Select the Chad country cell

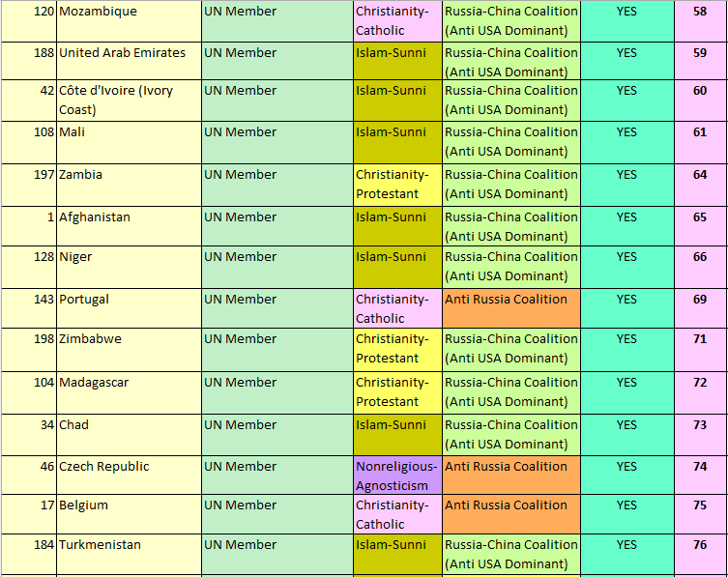[x=130, y=435]
